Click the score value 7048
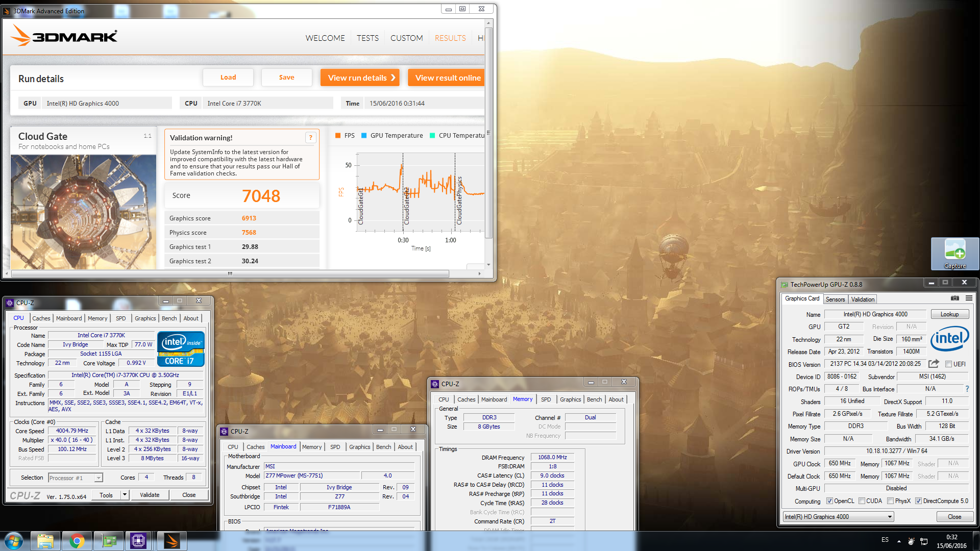Viewport: 980px width, 551px height. pos(261,196)
